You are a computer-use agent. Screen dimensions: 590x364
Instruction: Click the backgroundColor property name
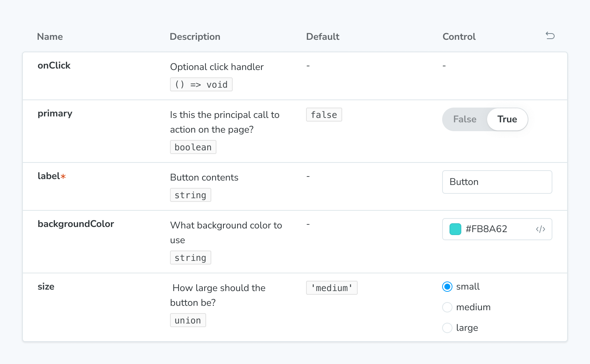click(x=76, y=224)
